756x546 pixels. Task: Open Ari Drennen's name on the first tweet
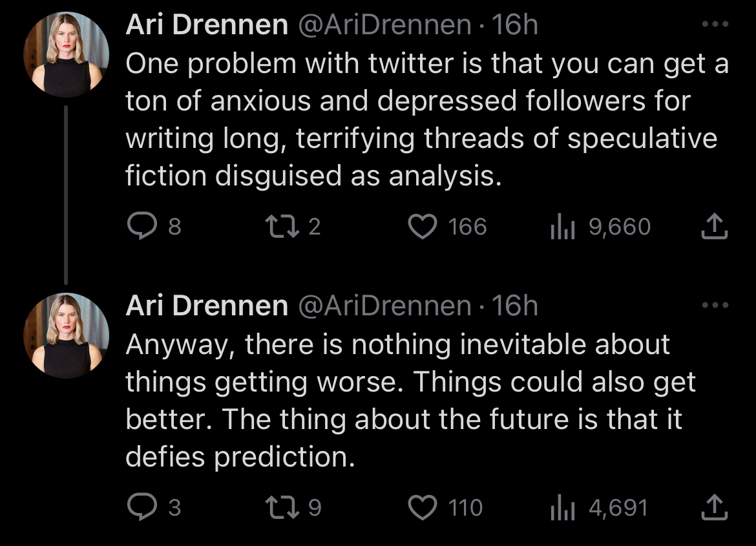pyautogui.click(x=207, y=25)
